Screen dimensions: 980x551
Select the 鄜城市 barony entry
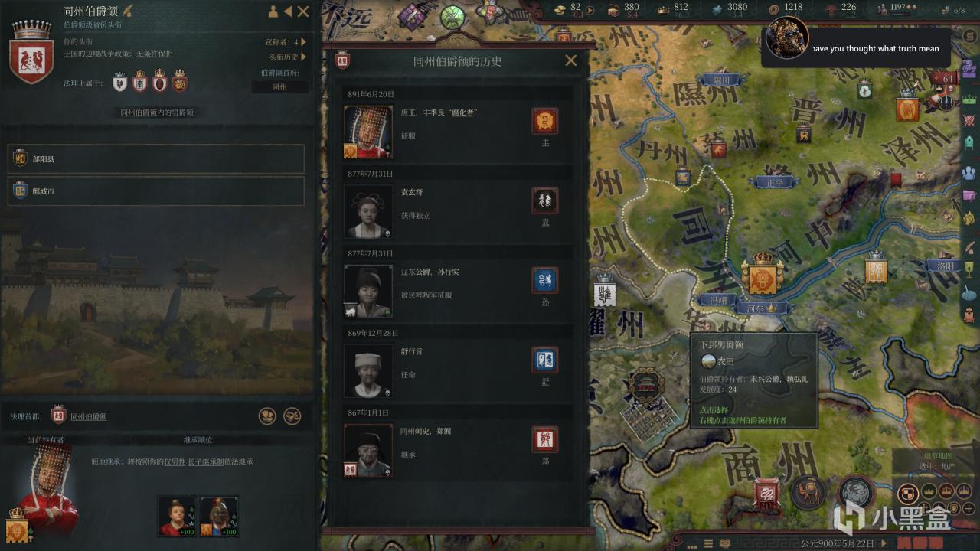pyautogui.click(x=156, y=191)
